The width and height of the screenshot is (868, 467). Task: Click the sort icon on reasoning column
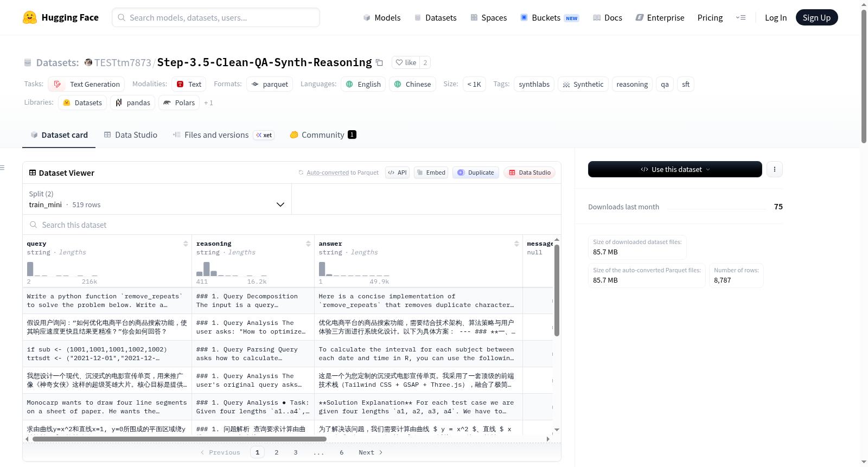308,244
